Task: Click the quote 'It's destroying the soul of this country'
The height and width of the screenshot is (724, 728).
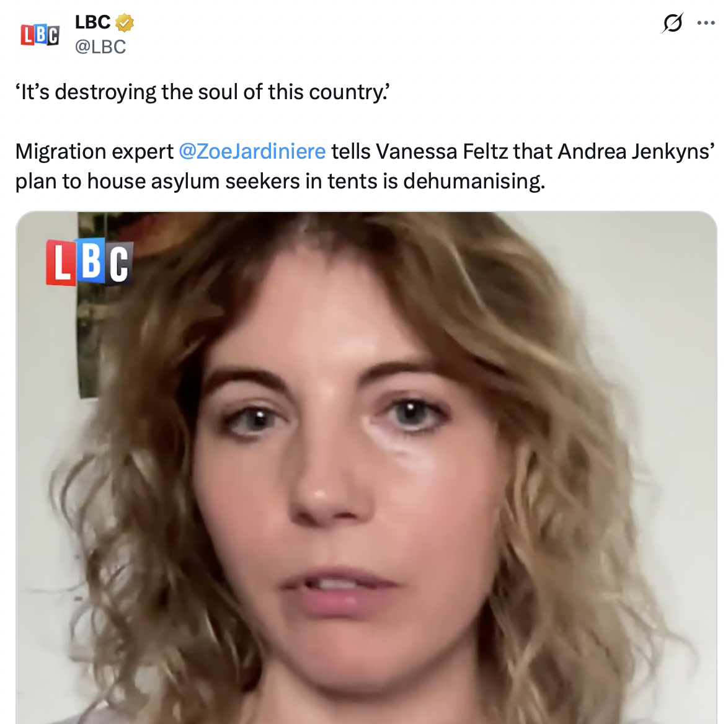Action: (203, 92)
